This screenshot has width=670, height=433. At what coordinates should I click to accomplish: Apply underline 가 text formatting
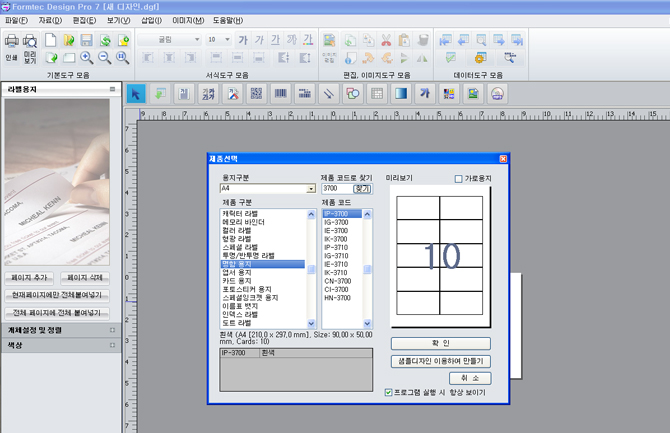276,40
